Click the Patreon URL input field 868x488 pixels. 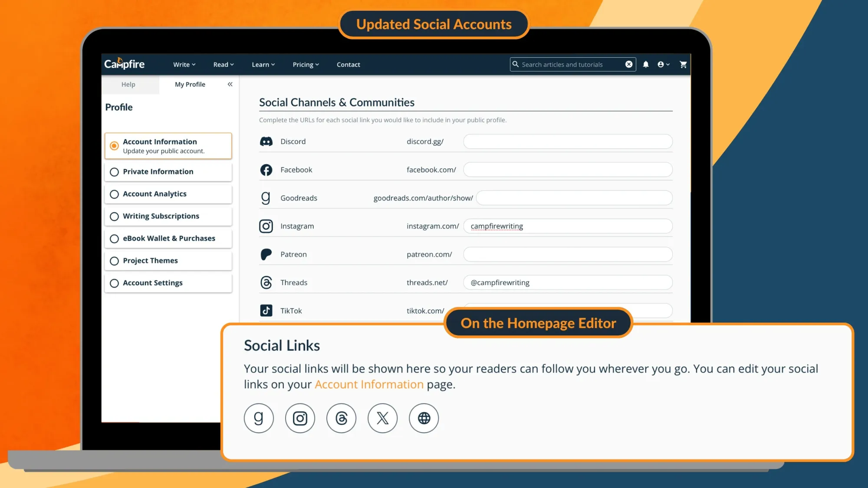click(568, 254)
